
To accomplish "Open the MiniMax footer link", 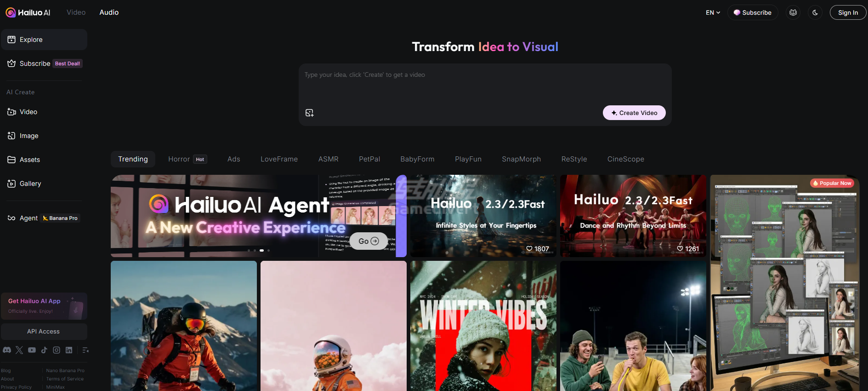I will [56, 387].
